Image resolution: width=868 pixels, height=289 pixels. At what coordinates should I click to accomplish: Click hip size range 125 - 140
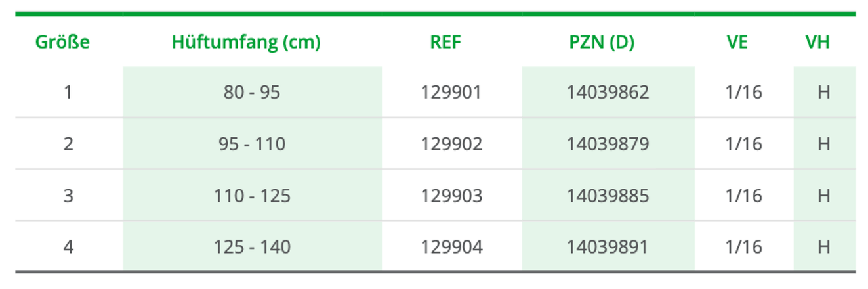coord(252,247)
